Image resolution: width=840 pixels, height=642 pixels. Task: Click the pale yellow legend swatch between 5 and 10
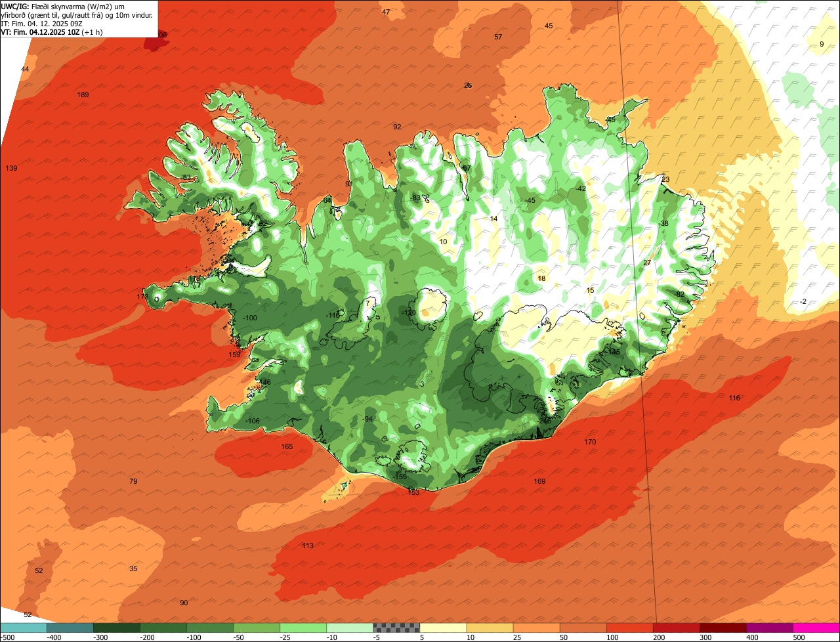(443, 628)
